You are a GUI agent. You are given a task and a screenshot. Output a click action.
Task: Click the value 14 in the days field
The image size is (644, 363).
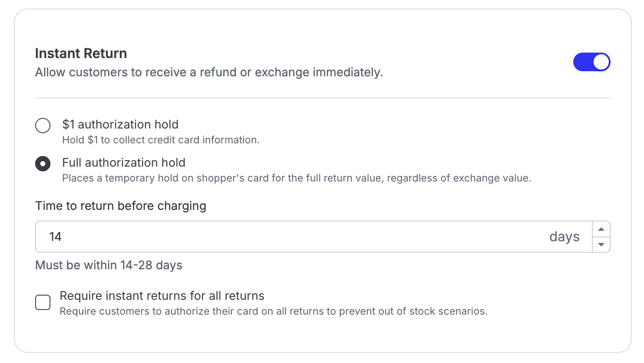pyautogui.click(x=56, y=237)
